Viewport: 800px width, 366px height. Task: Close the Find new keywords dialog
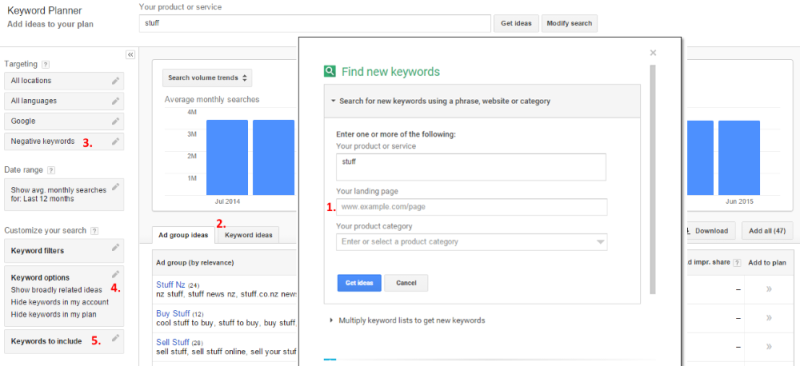(653, 53)
